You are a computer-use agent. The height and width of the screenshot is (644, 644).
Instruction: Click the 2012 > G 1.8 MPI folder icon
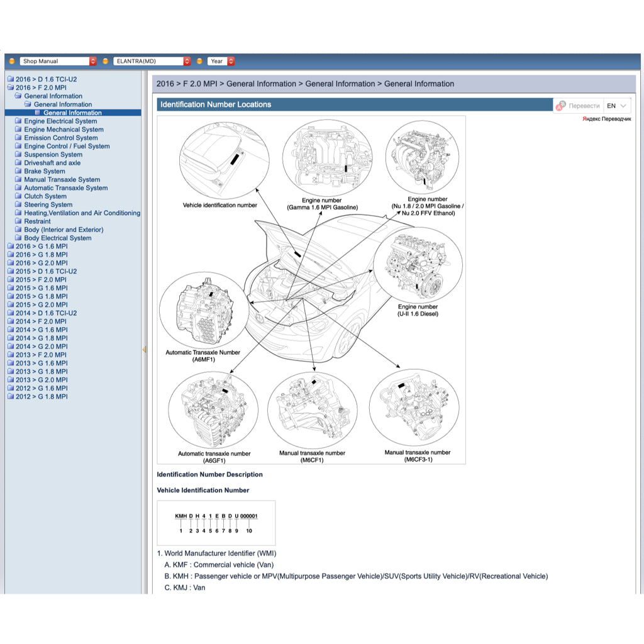10,397
